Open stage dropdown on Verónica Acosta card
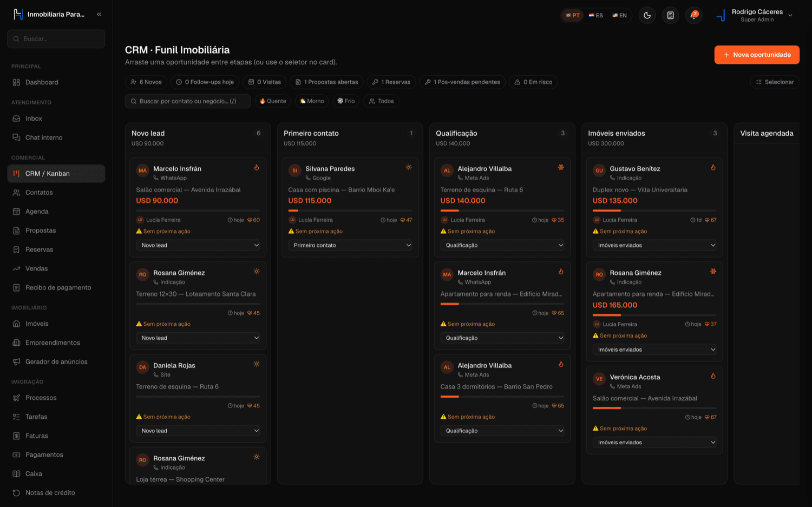This screenshot has width=812, height=507. point(654,443)
